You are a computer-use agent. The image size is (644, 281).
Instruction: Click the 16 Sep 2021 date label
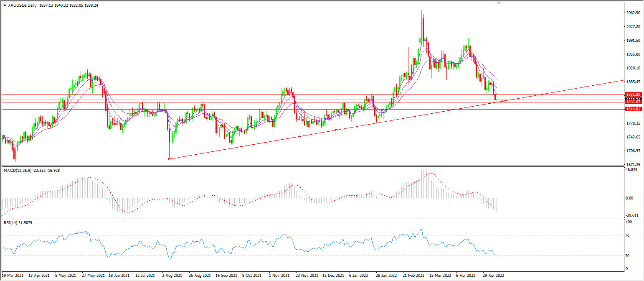point(227,276)
